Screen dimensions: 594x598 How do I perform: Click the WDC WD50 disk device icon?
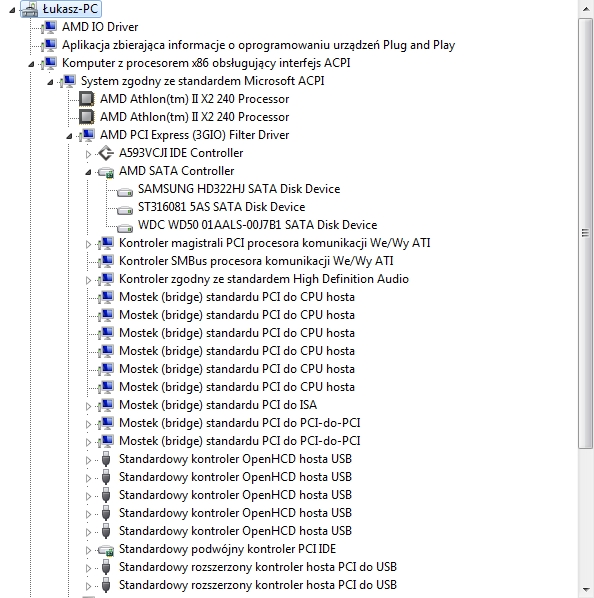[125, 227]
